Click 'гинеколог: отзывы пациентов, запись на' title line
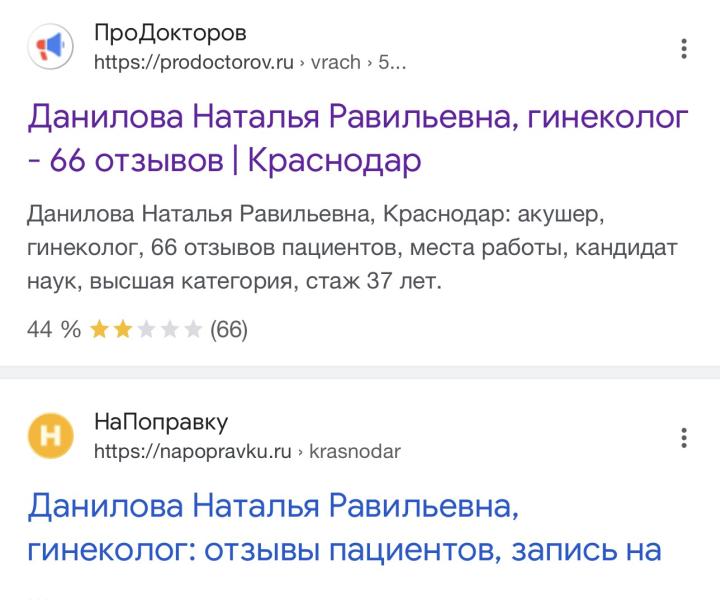This screenshot has height=600, width=720. point(344,550)
